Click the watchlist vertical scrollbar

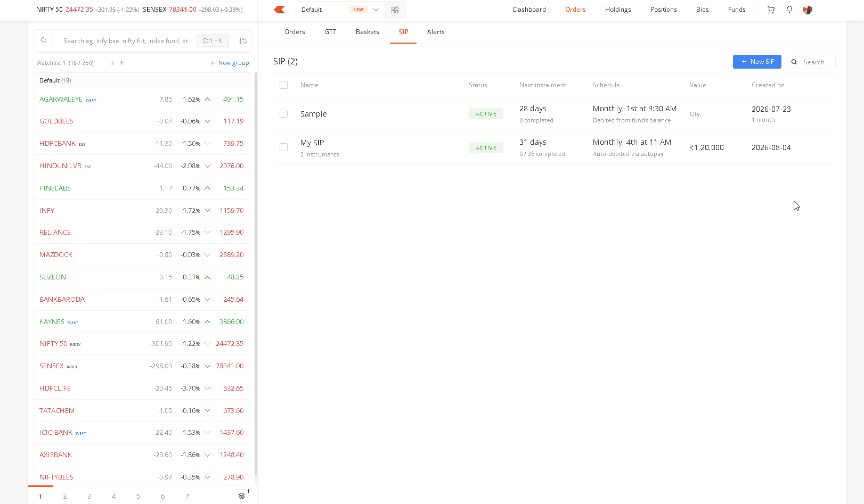256,274
